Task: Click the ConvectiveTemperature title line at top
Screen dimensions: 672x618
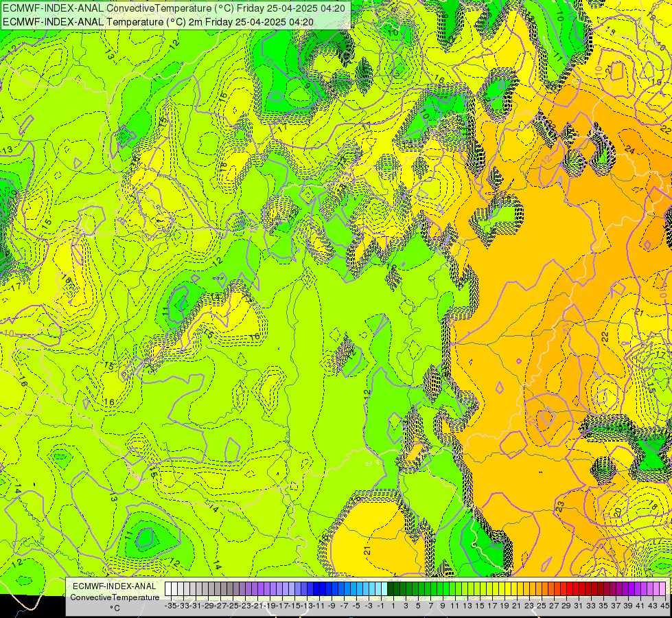Action: [x=174, y=8]
